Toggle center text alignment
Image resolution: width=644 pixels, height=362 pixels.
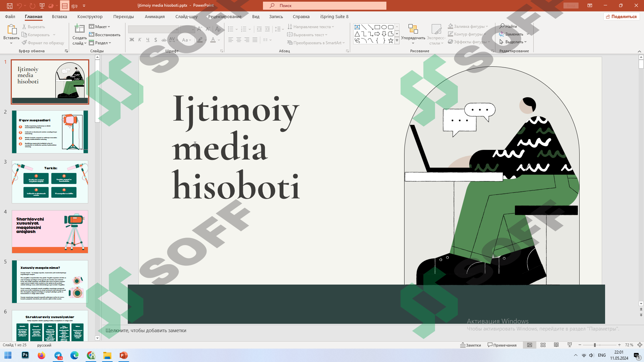click(x=239, y=40)
